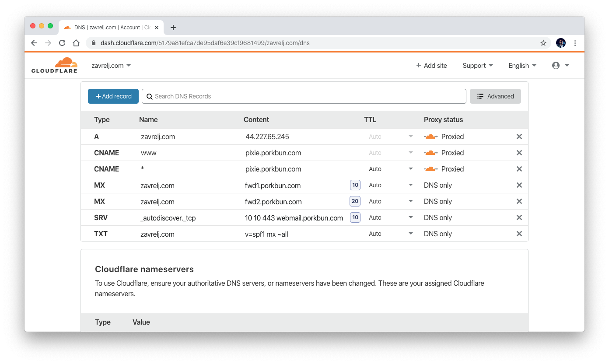Delete the fwd2.porkbun.com MX record
This screenshot has height=364, width=609.
pyautogui.click(x=519, y=201)
